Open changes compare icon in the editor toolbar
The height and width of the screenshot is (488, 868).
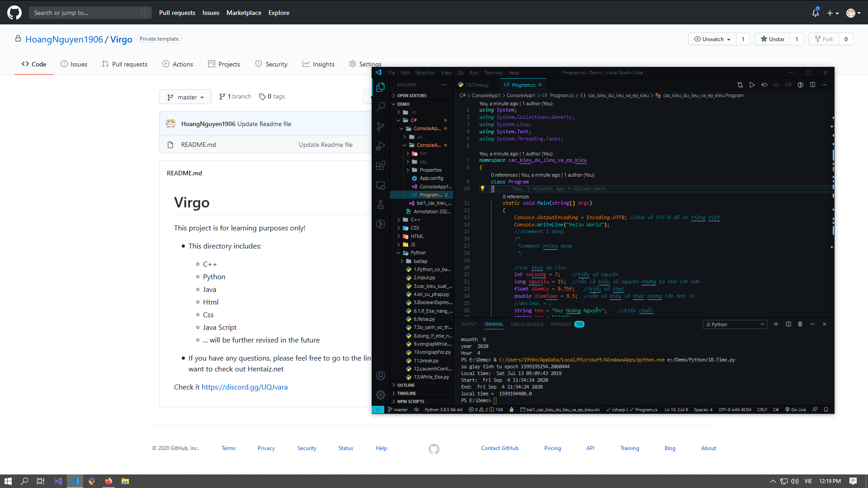click(740, 85)
